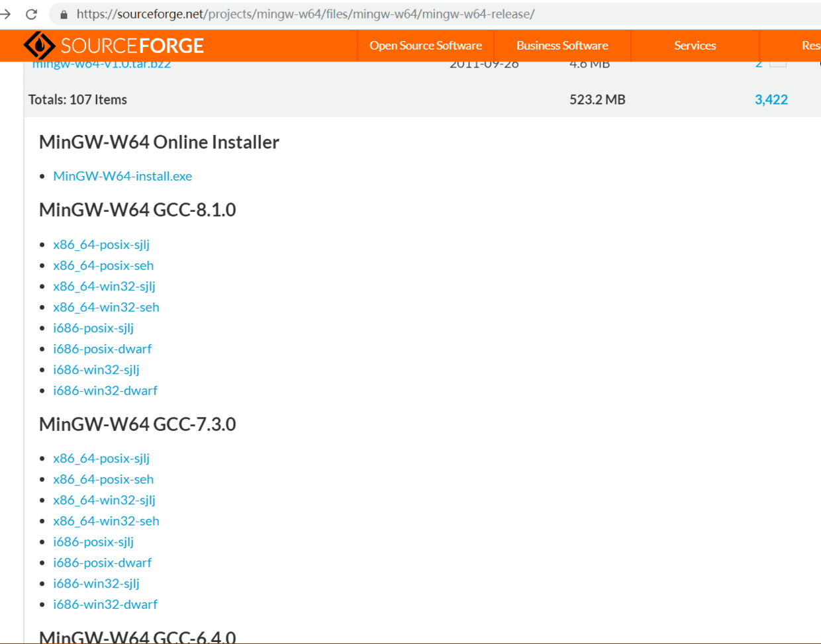Click GCC-7.3.0 i686-win32-sjlj link
The height and width of the screenshot is (644, 821).
tap(96, 583)
